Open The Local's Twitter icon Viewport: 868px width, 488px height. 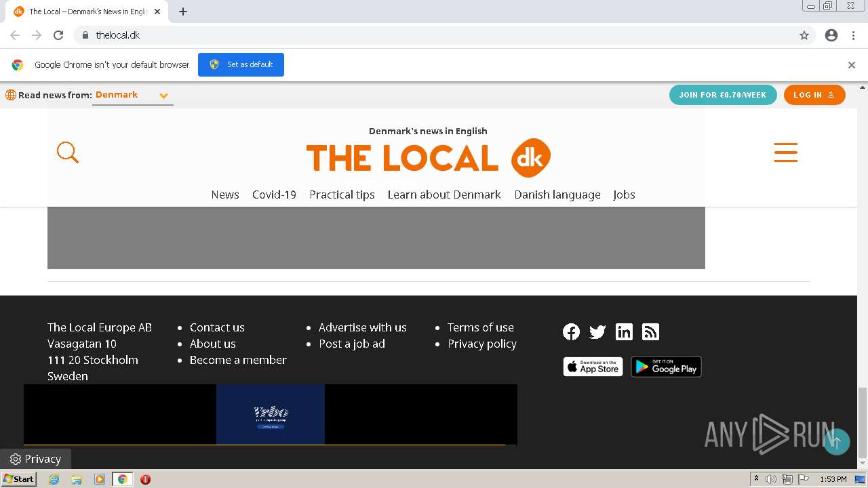597,331
